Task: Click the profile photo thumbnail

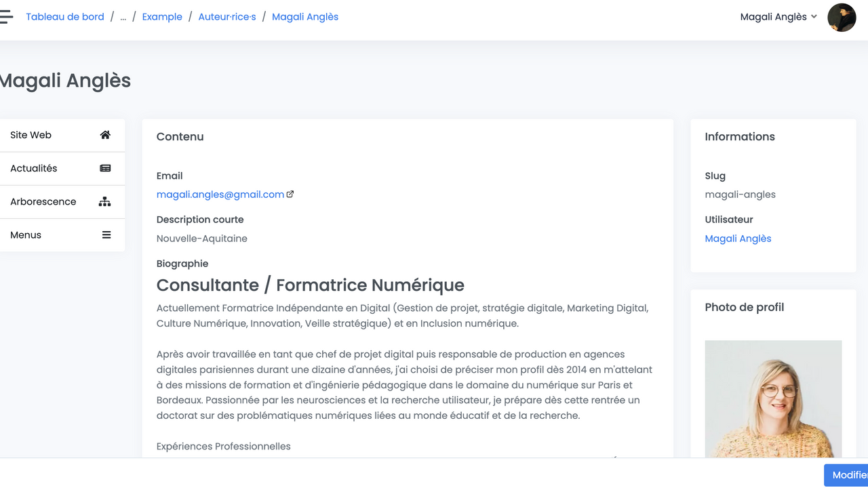Action: tap(773, 399)
